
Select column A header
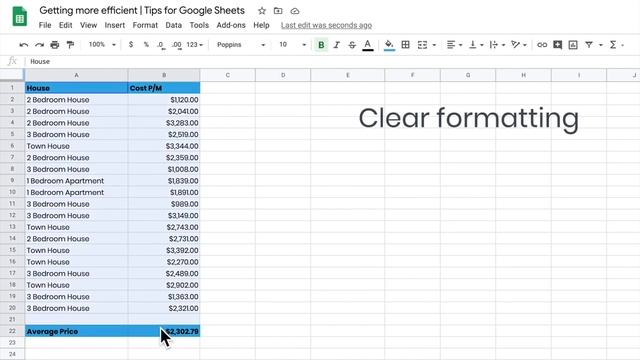(76, 75)
